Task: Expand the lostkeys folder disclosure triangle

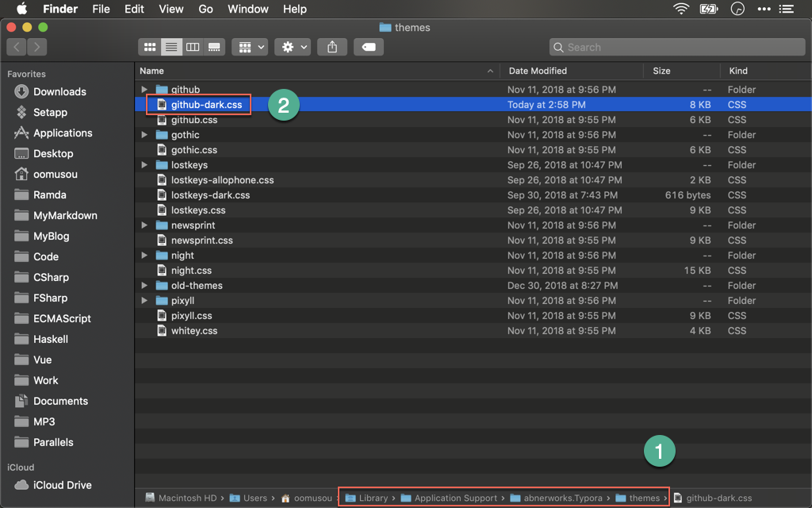Action: coord(144,165)
